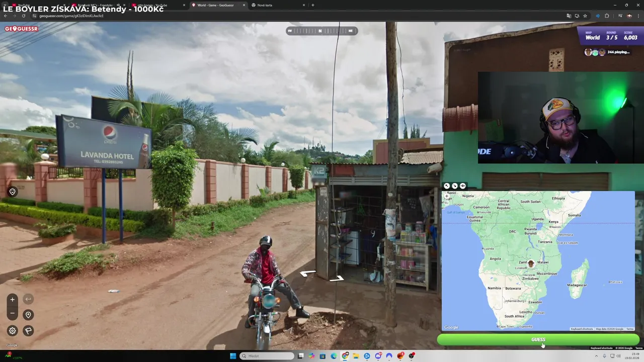Viewport: 644px width, 362px height.
Task: Zoom out on the street view
Action: pyautogui.click(x=13, y=313)
